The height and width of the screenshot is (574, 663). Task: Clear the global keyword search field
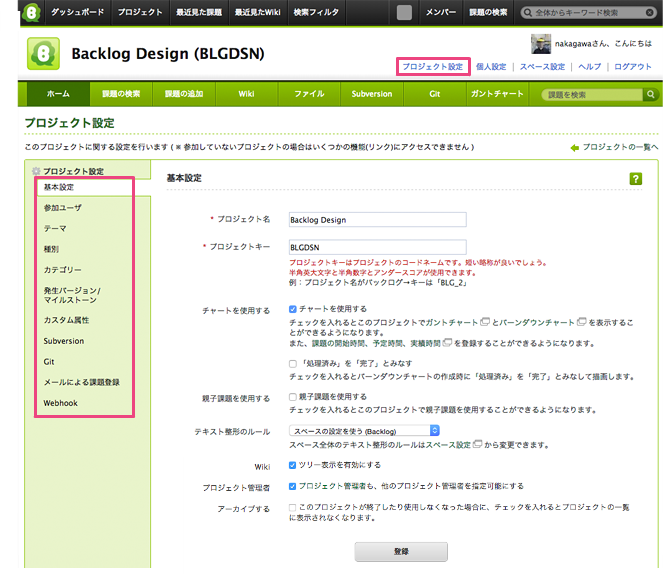coord(649,13)
